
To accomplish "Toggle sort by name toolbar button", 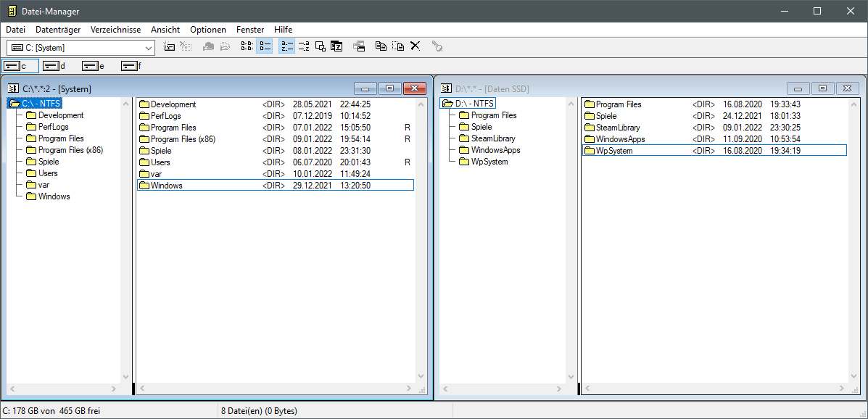I will (286, 46).
